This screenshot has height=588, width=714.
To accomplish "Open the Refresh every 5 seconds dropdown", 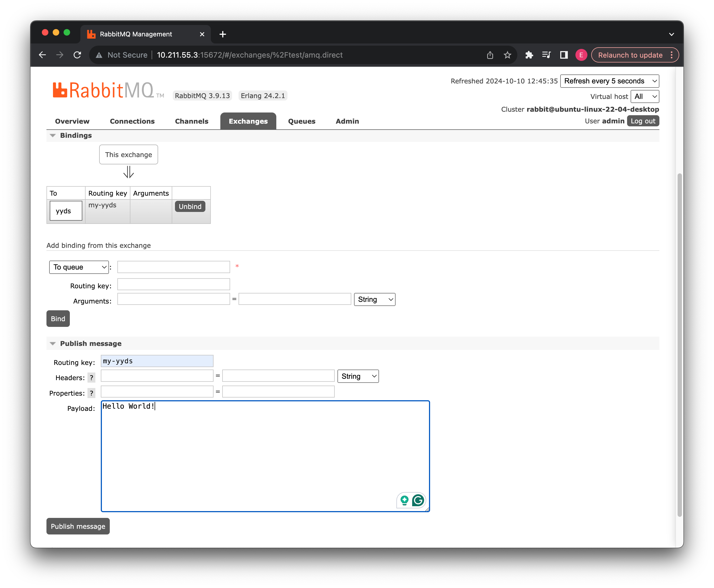I will coord(609,81).
